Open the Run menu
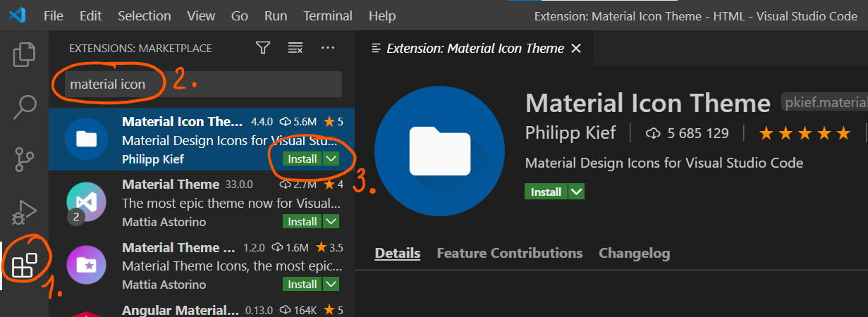Image resolution: width=868 pixels, height=317 pixels. pos(276,15)
